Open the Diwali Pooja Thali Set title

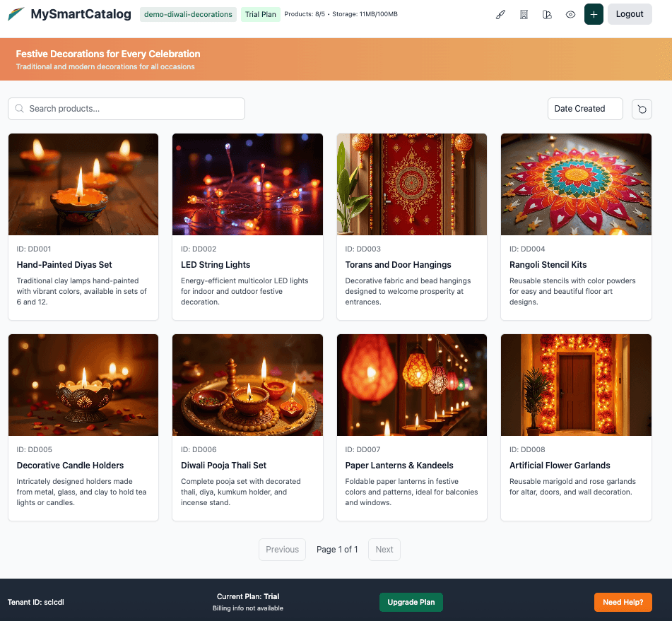(x=223, y=466)
